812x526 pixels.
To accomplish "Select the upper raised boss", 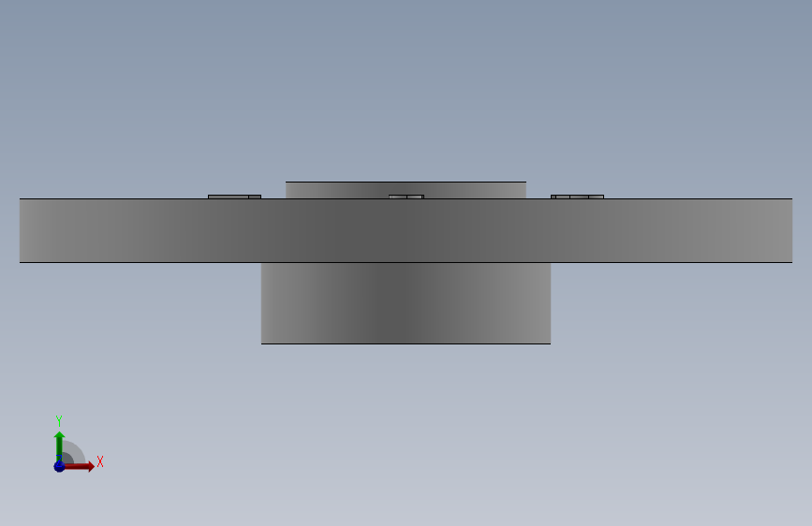I will coord(406,188).
